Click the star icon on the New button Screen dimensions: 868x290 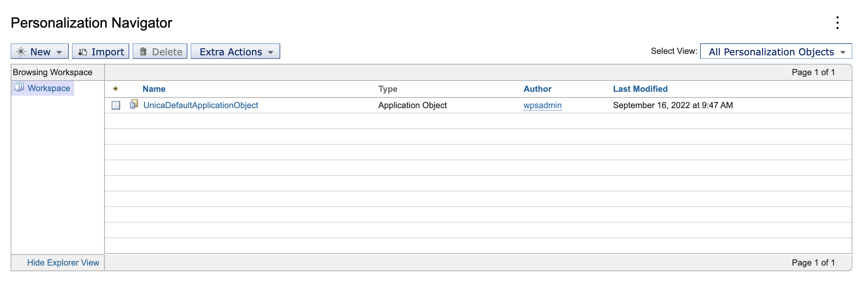coord(21,52)
